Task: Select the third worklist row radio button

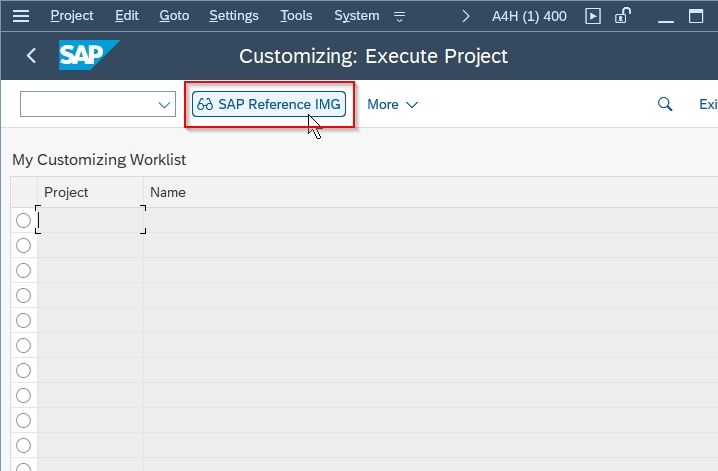Action: coord(23,271)
